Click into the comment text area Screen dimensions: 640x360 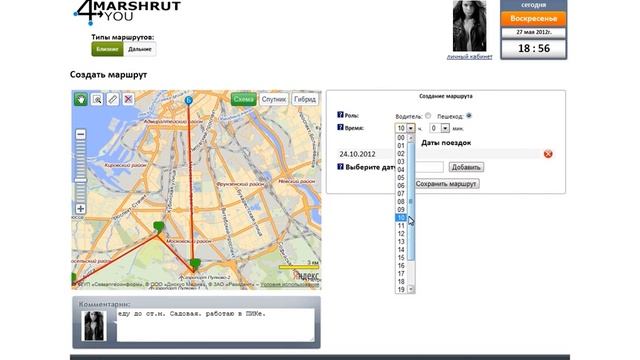point(216,325)
